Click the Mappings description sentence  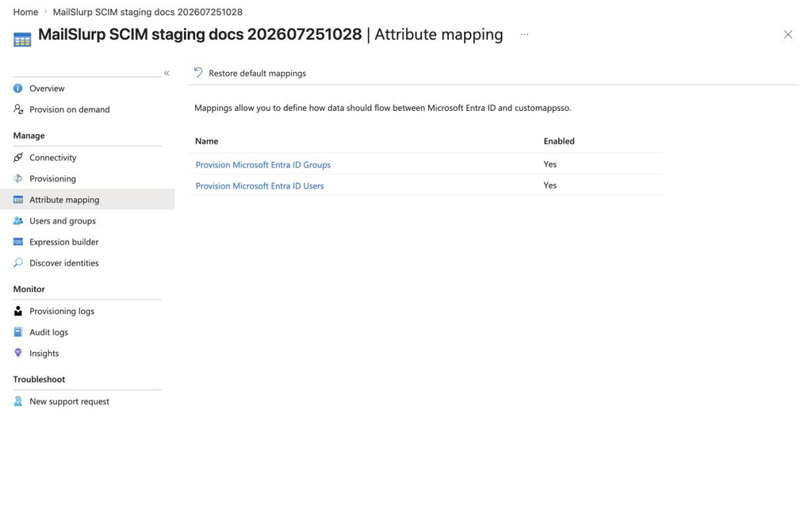click(383, 108)
